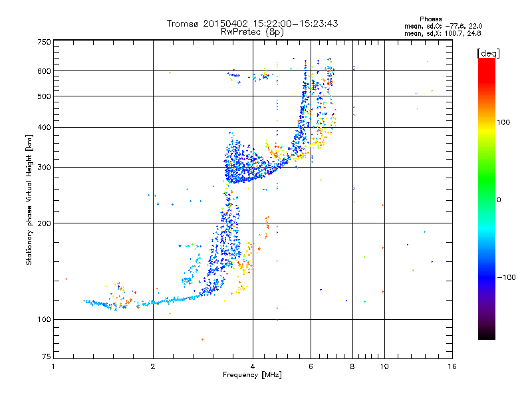Click the 'mean, sd,O: -77.6, 22.0' text
The image size is (532, 399).
tap(443, 26)
